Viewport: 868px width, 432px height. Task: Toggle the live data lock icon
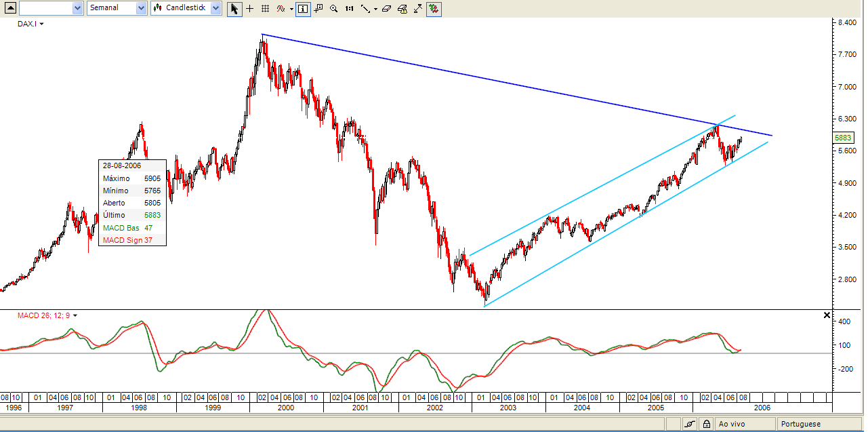click(x=707, y=423)
